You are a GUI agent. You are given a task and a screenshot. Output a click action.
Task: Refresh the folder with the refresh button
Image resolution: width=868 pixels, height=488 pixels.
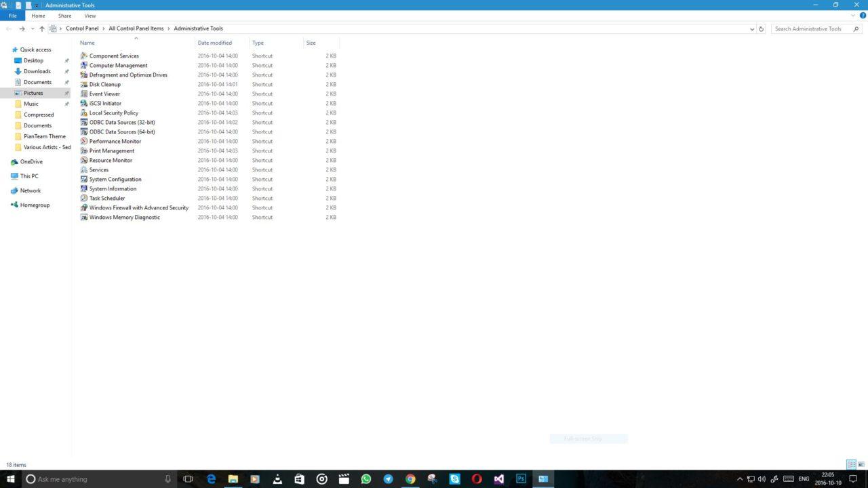pos(761,29)
